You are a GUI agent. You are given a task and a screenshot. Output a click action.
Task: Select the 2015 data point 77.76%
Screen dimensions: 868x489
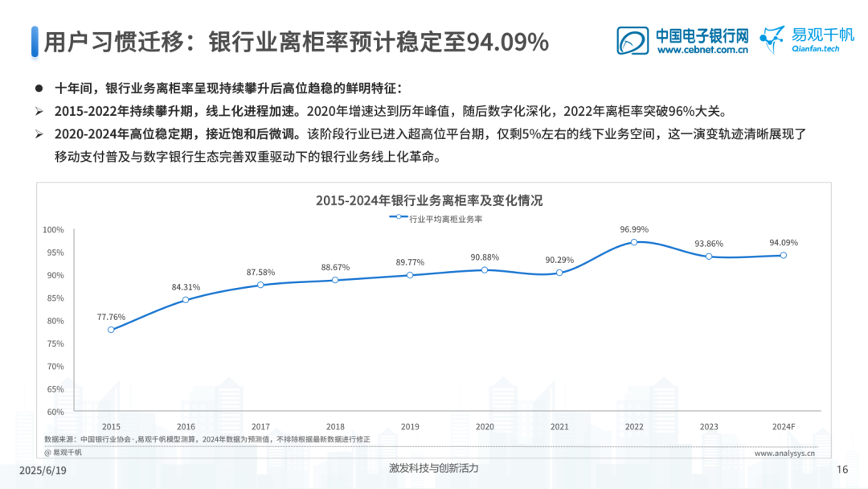coord(111,330)
